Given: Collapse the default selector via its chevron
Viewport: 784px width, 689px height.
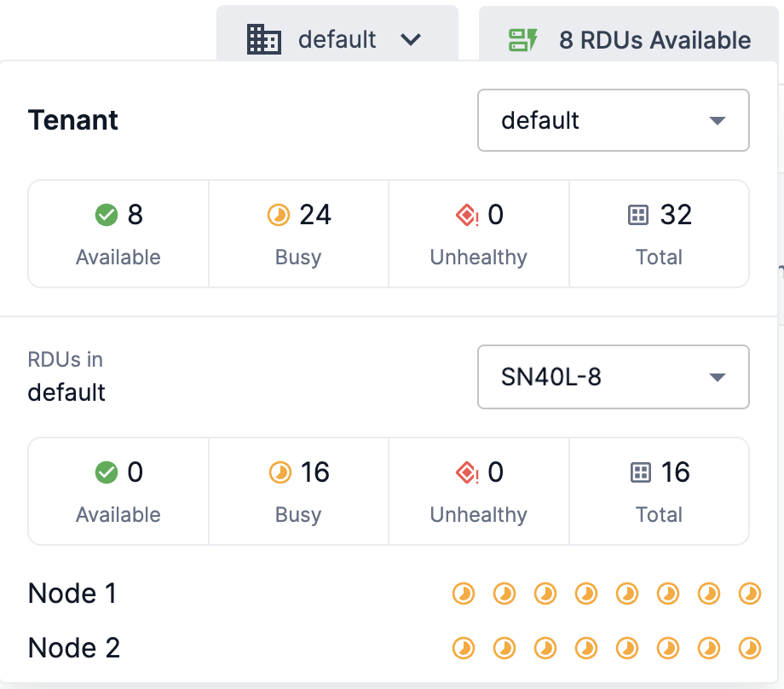Looking at the screenshot, I should (x=412, y=39).
